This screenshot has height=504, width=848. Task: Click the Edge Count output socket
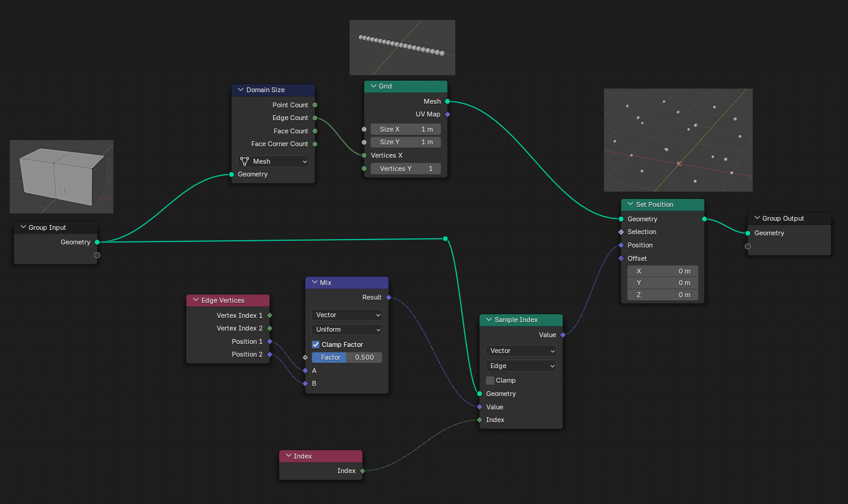click(314, 118)
